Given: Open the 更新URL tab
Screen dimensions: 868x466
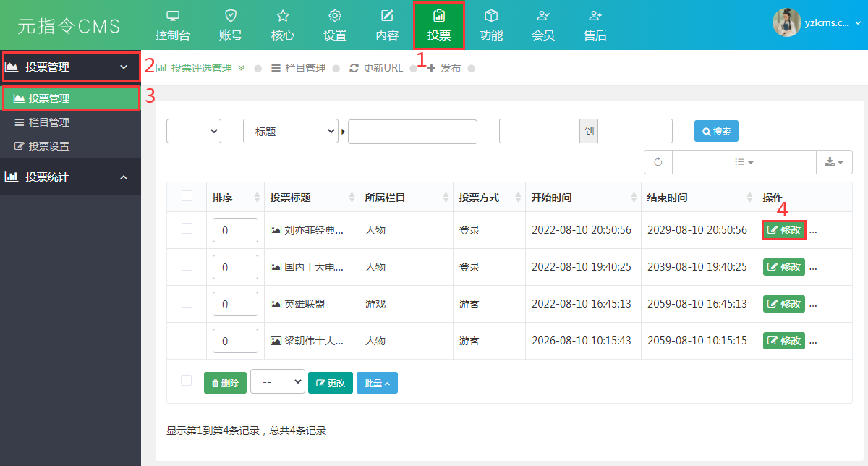Looking at the screenshot, I should [x=376, y=68].
